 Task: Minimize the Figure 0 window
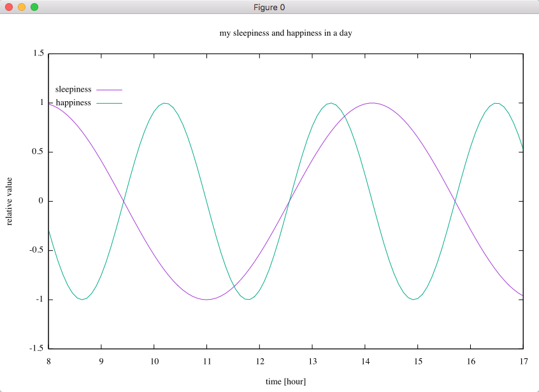point(21,7)
